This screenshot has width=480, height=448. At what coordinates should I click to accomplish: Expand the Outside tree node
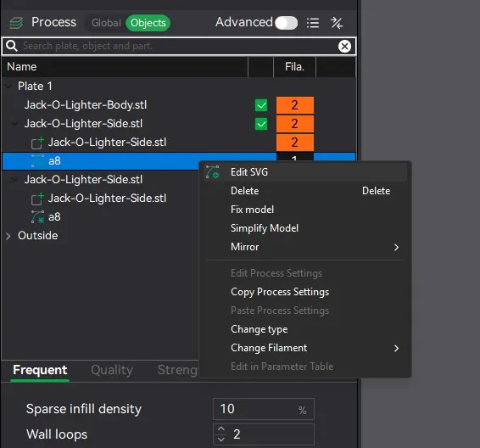coord(8,236)
